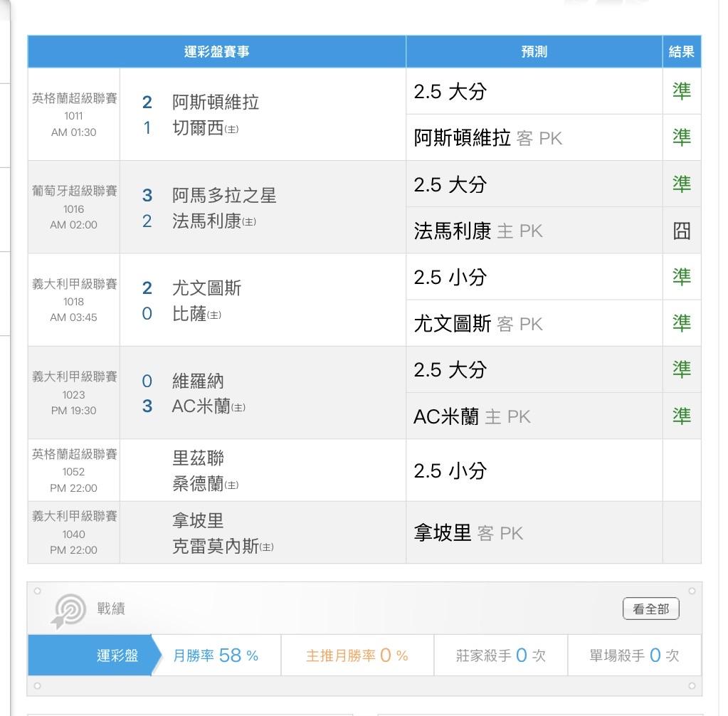This screenshot has height=716, width=728.
Task: Click the 拿坡里 客 PK prediction
Action: [x=468, y=533]
